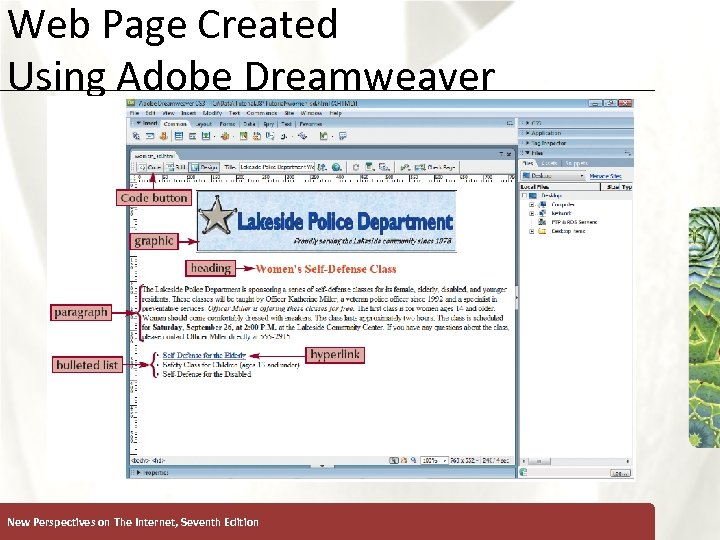Click Self-Defense for the Elderly hyperlink
720x540 pixels.
pos(204,355)
